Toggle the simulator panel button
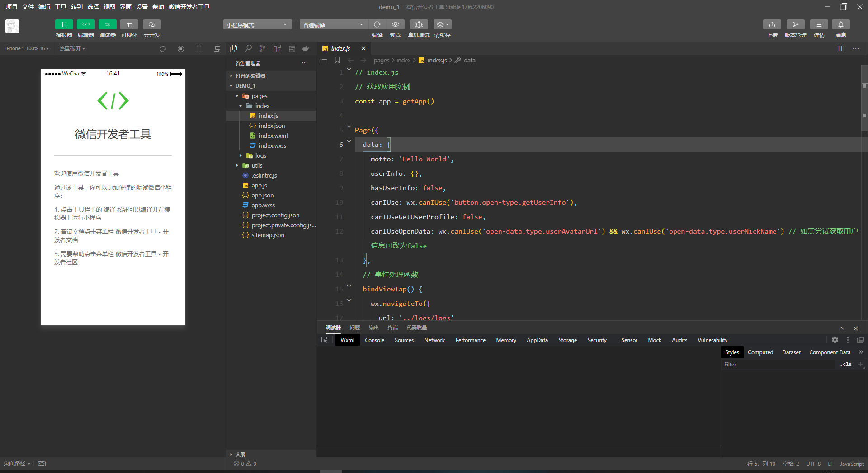 click(x=64, y=24)
